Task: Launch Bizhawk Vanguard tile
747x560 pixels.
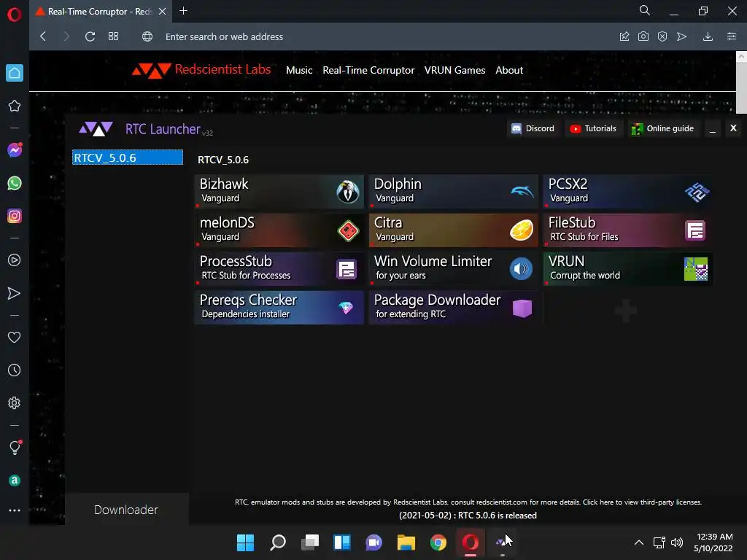Action: pyautogui.click(x=279, y=192)
